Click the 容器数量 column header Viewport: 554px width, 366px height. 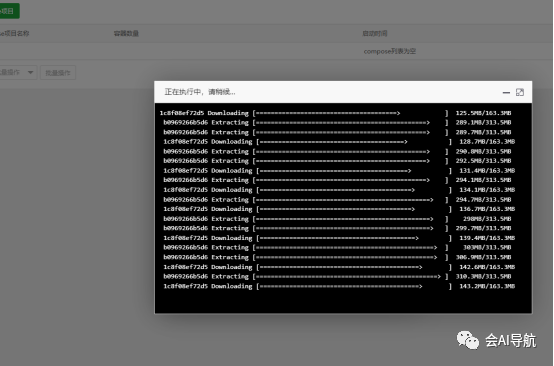click(126, 34)
